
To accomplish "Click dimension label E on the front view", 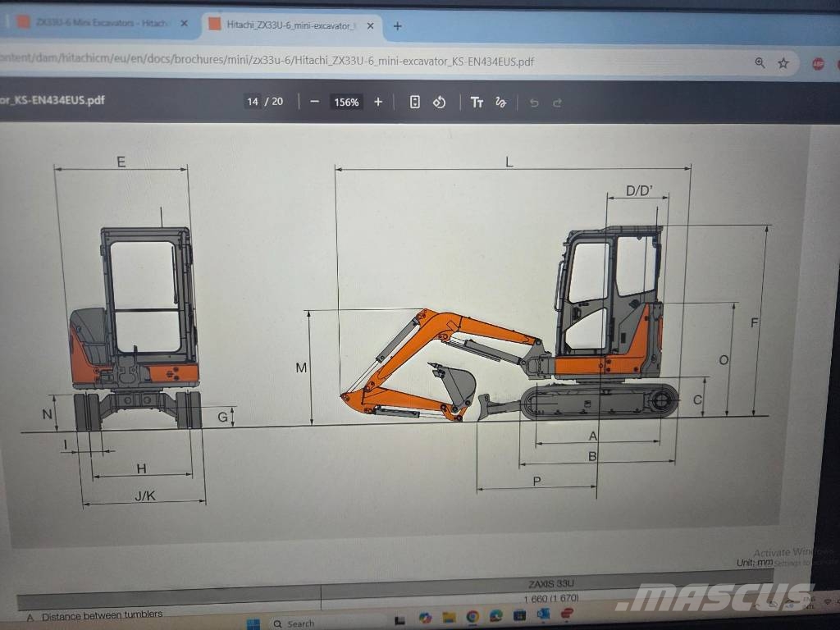I will [x=121, y=162].
